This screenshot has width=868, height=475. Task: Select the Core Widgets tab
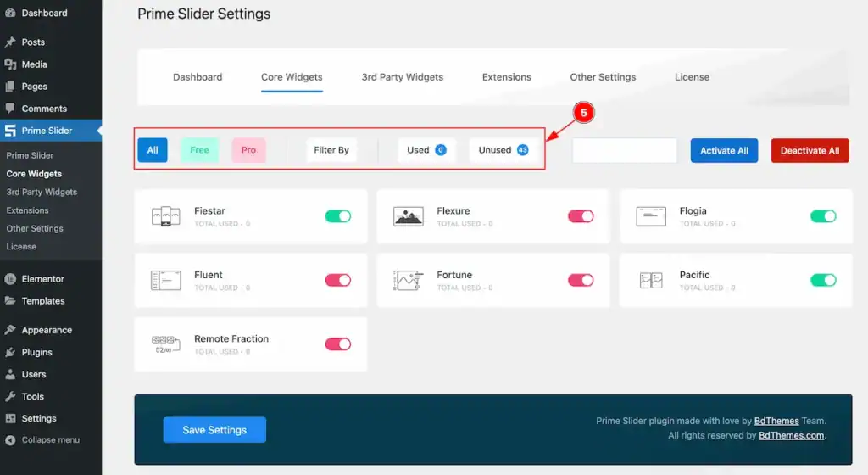[292, 77]
